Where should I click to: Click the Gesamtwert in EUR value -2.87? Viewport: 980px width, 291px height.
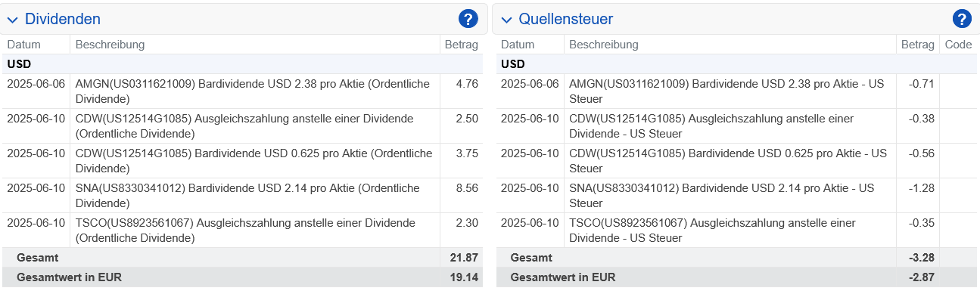point(919,277)
